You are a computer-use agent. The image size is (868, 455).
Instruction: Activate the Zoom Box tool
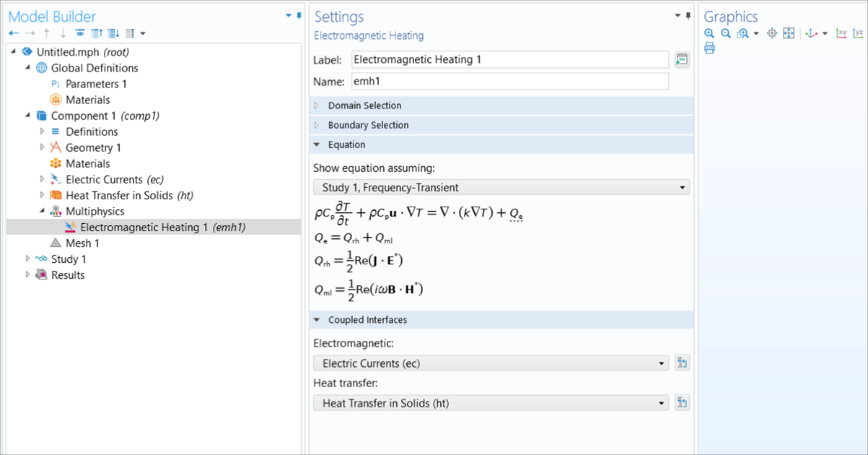[741, 33]
